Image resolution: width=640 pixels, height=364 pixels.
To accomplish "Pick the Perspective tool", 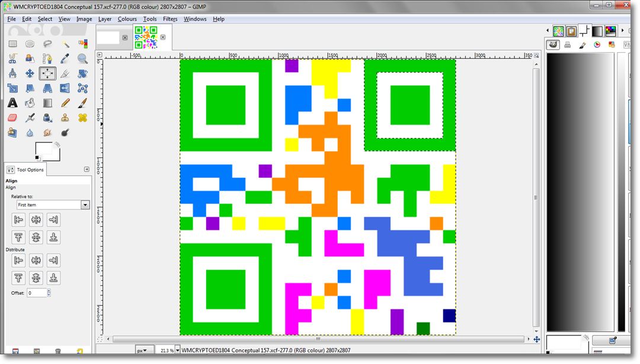I will click(47, 88).
